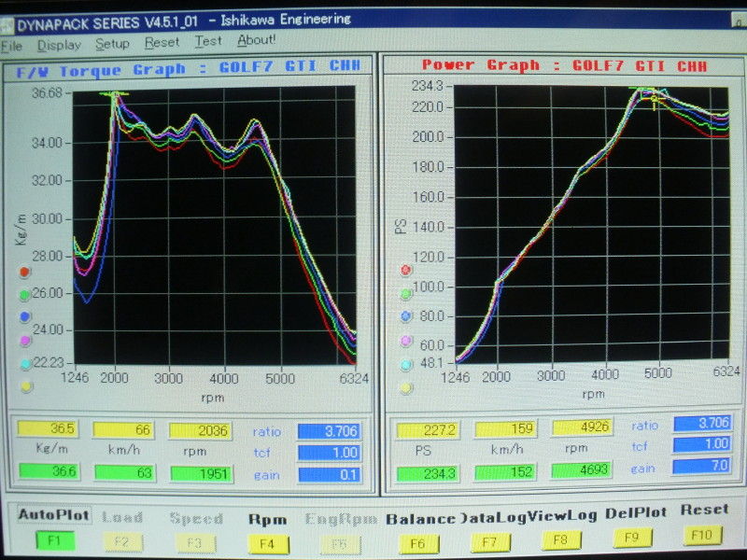Toggle magenta trace in torque graph legend
This screenshot has width=747, height=560.
25,341
